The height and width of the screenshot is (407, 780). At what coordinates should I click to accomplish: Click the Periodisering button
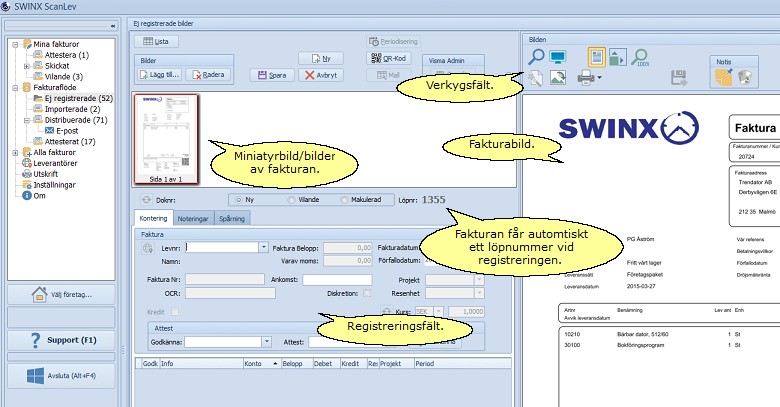coord(393,41)
